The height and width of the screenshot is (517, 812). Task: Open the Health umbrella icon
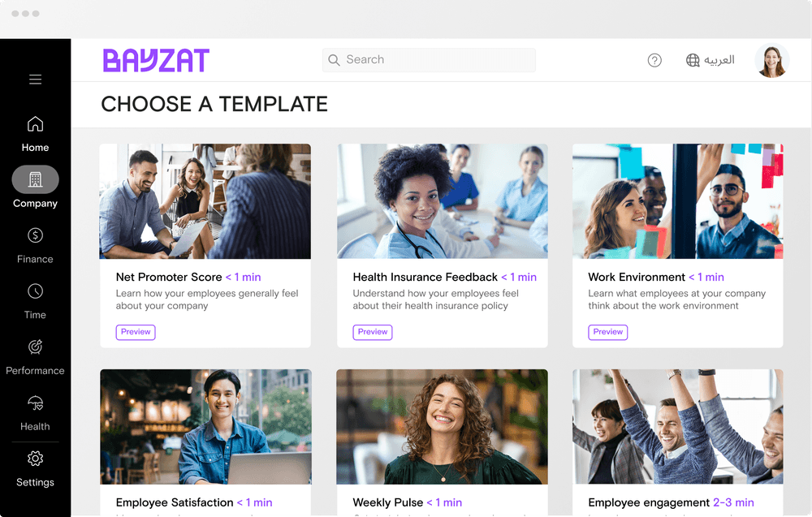(35, 403)
